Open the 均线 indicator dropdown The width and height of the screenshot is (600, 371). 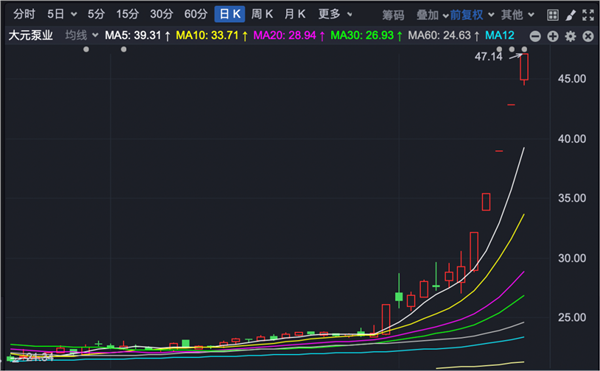tap(82, 36)
